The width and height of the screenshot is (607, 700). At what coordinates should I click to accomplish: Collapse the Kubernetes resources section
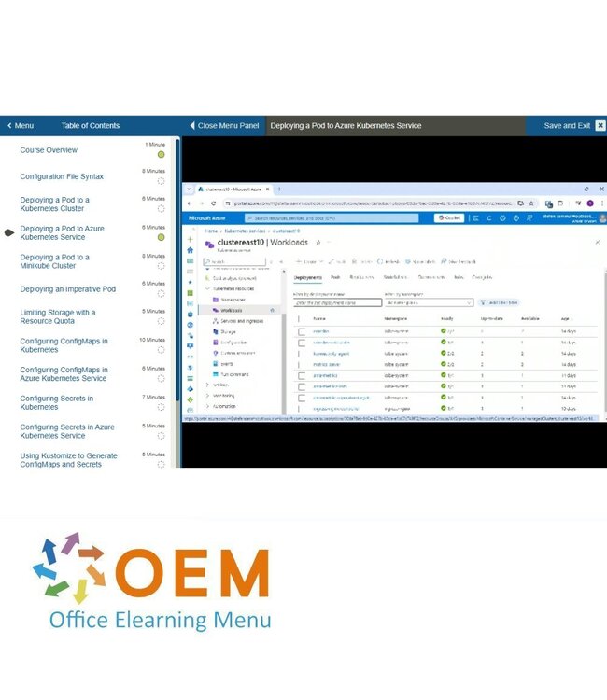pos(206,288)
